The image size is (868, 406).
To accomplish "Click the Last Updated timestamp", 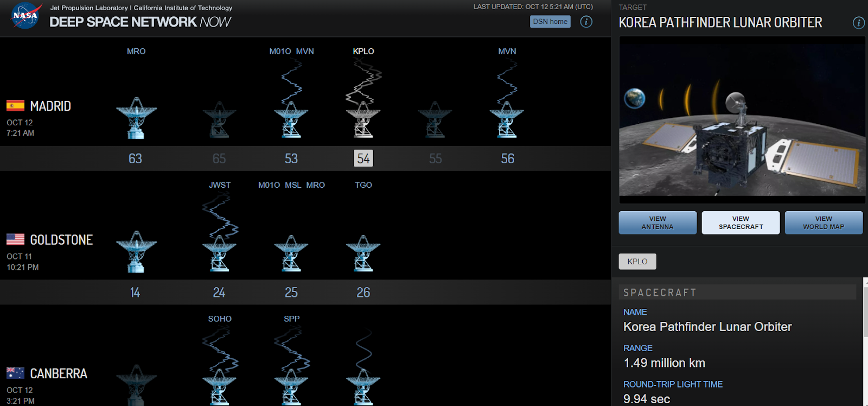I will (533, 7).
